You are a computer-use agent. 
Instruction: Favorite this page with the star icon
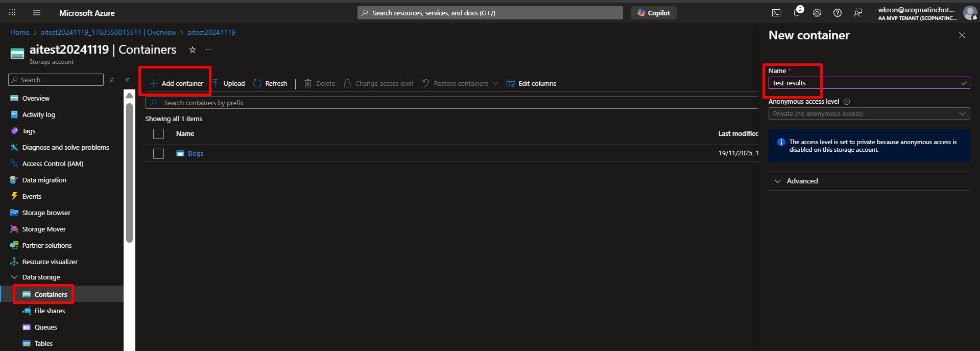coord(193,50)
